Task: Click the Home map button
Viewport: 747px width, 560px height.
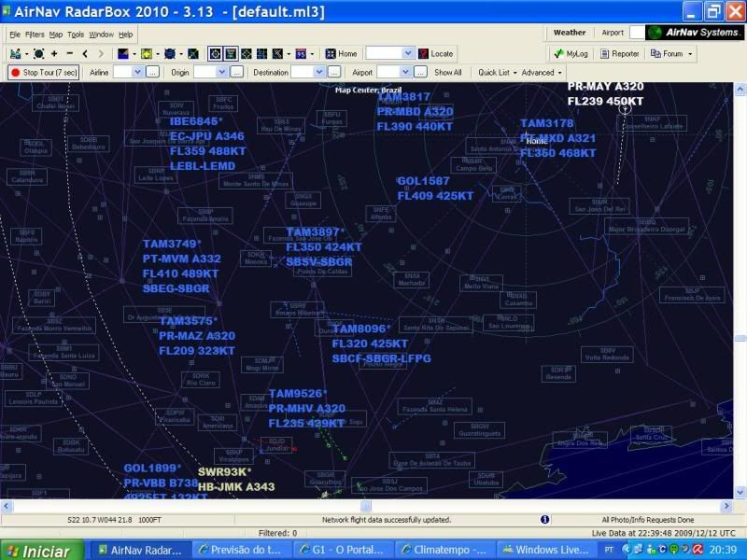Action: 341,54
